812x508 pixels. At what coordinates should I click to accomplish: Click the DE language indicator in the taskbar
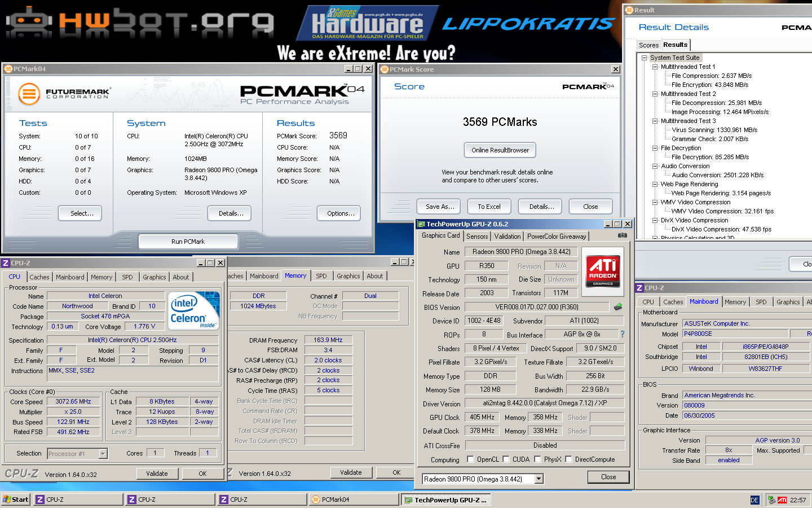[x=754, y=500]
